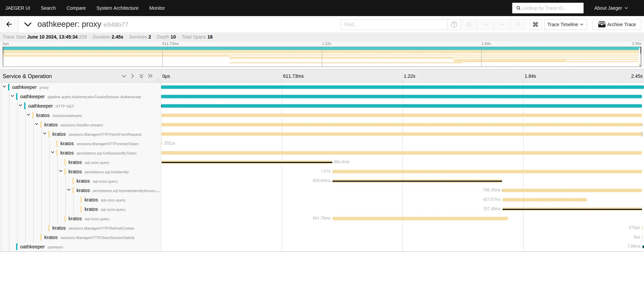Viewport: 644px width, 299px height.
Task: Expand one level with down chevron
Action: tap(124, 76)
